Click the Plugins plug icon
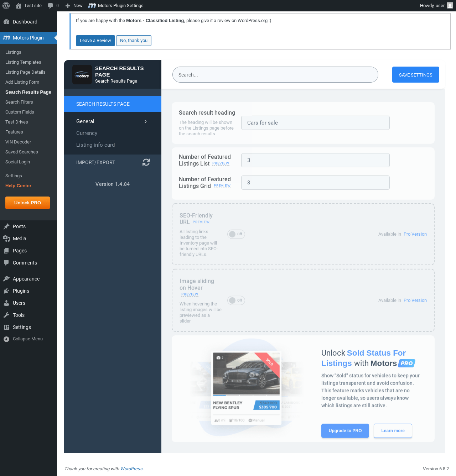The height and width of the screenshot is (476, 456). pyautogui.click(x=6, y=291)
